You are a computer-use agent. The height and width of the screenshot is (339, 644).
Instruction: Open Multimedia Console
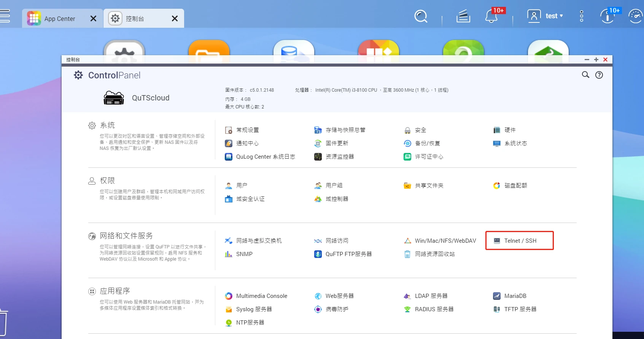(256, 296)
